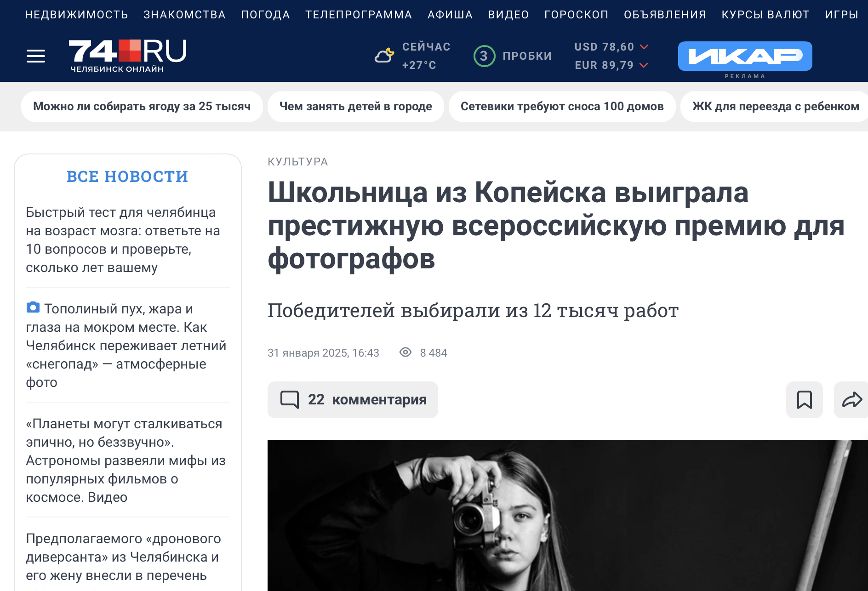The width and height of the screenshot is (868, 591).
Task: Select the Чем занять детей в городе tag
Action: click(x=355, y=107)
